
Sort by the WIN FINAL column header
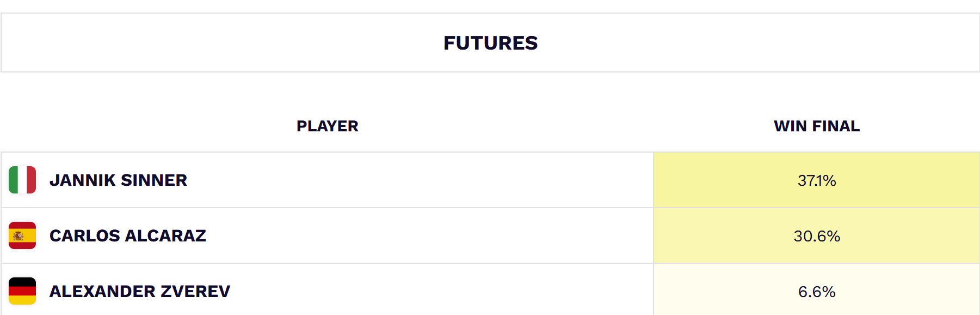point(817,126)
